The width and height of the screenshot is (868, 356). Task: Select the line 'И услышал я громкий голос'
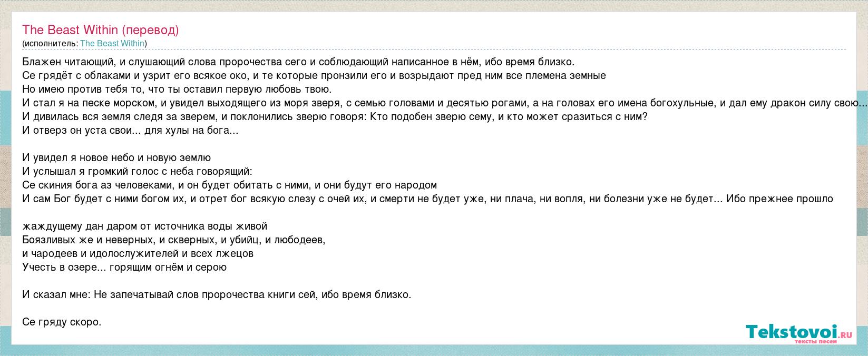pos(138,171)
